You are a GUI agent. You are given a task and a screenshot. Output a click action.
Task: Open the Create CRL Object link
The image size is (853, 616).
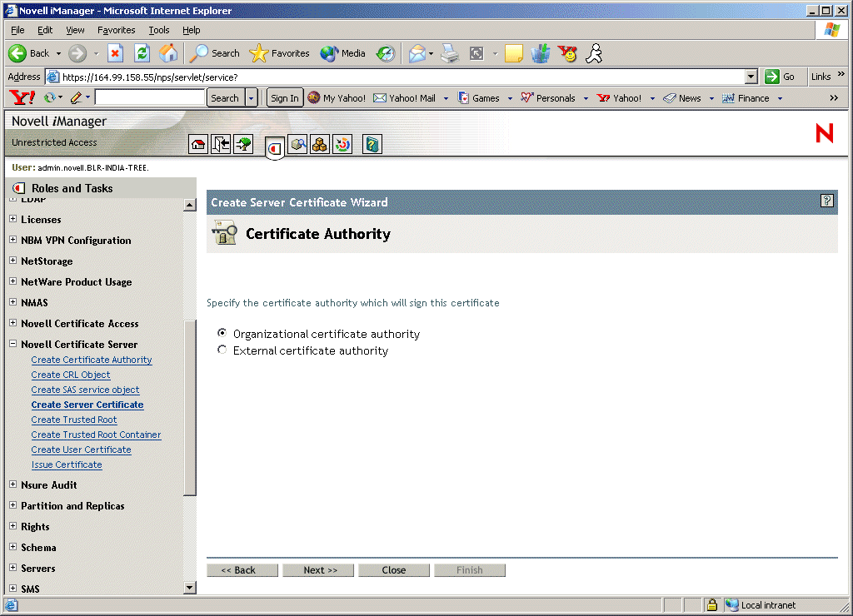[x=71, y=375]
